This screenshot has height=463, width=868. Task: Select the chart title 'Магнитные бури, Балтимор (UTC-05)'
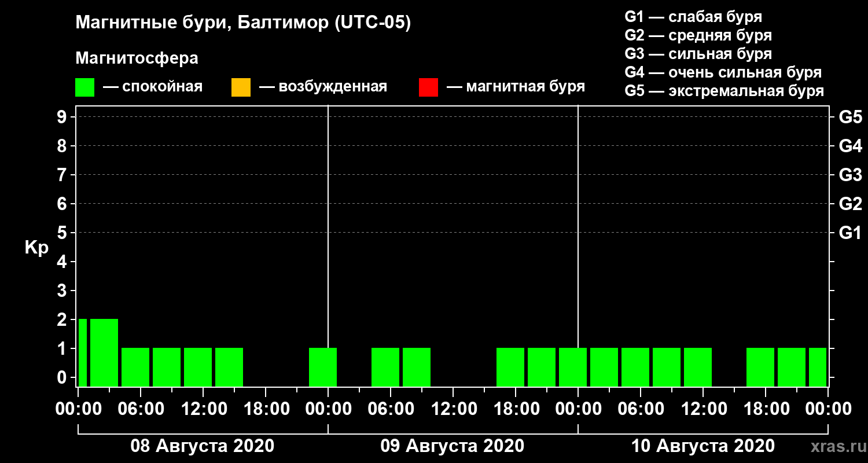243,23
